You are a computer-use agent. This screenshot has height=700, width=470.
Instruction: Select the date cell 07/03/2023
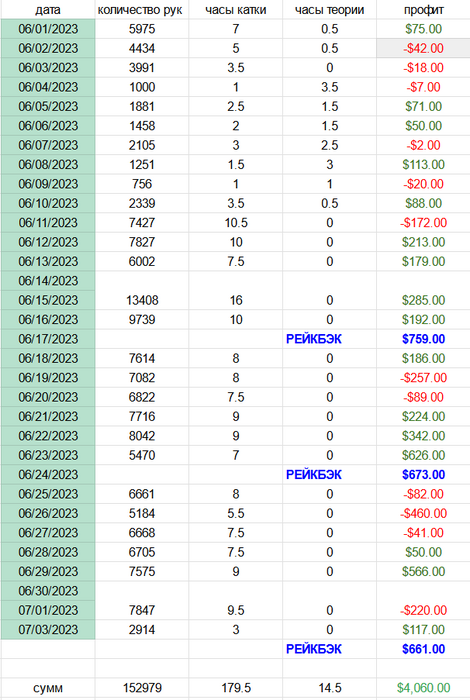coord(48,629)
